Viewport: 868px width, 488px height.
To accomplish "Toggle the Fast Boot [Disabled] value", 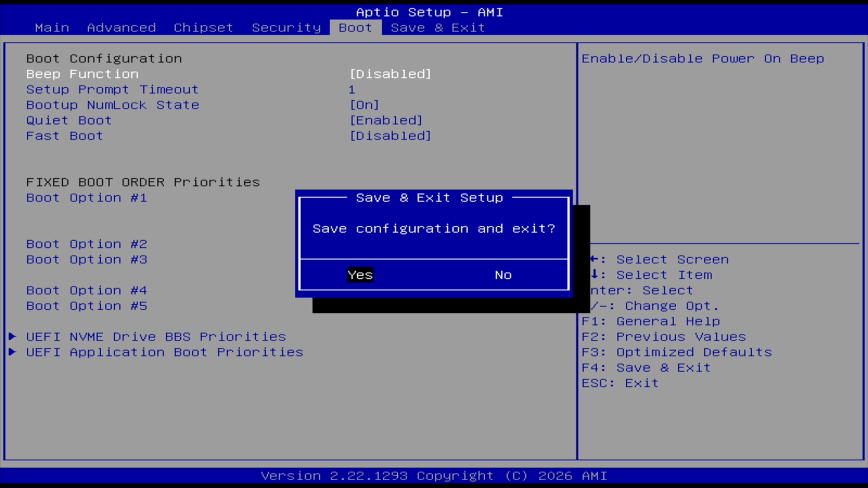I will pos(390,136).
